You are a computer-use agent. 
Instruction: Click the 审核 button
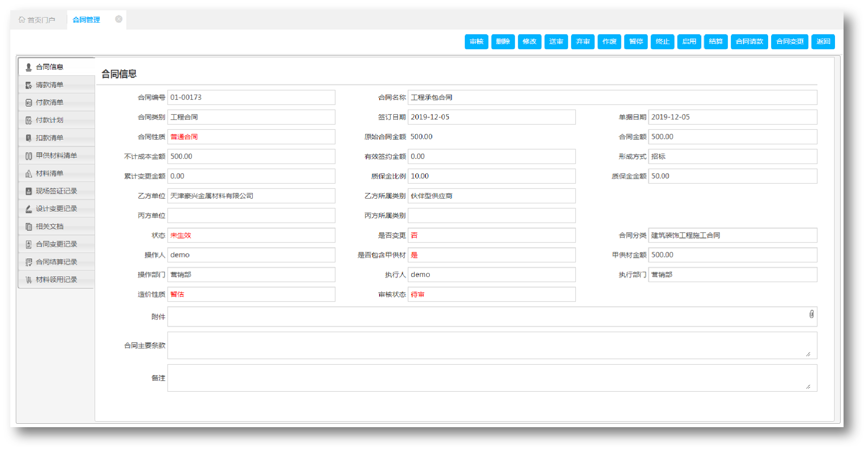click(x=476, y=42)
